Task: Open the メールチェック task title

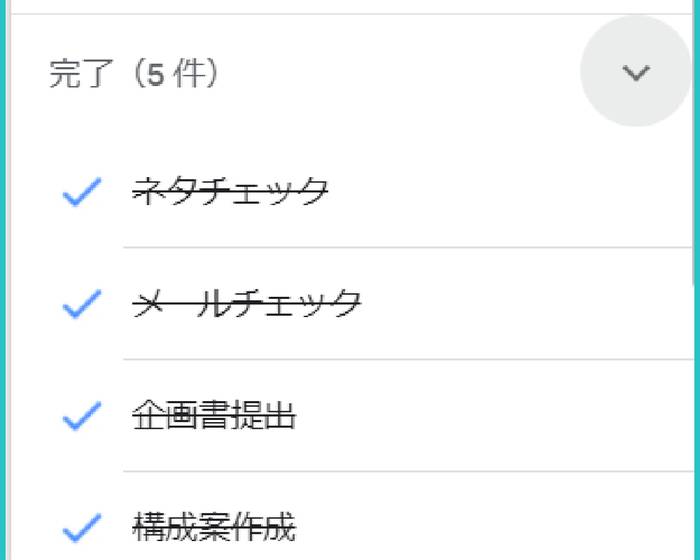Action: pyautogui.click(x=246, y=303)
